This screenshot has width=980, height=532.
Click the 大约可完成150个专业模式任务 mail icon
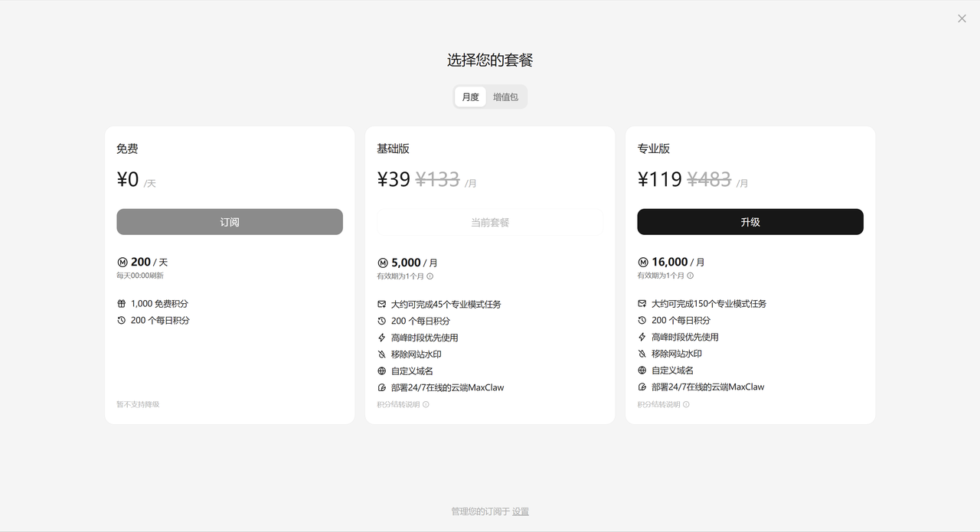pos(642,304)
